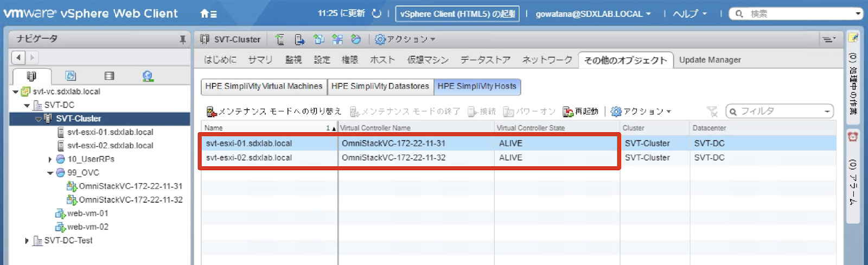Open the vSphere home menu icon
The width and height of the screenshot is (868, 265).
208,14
